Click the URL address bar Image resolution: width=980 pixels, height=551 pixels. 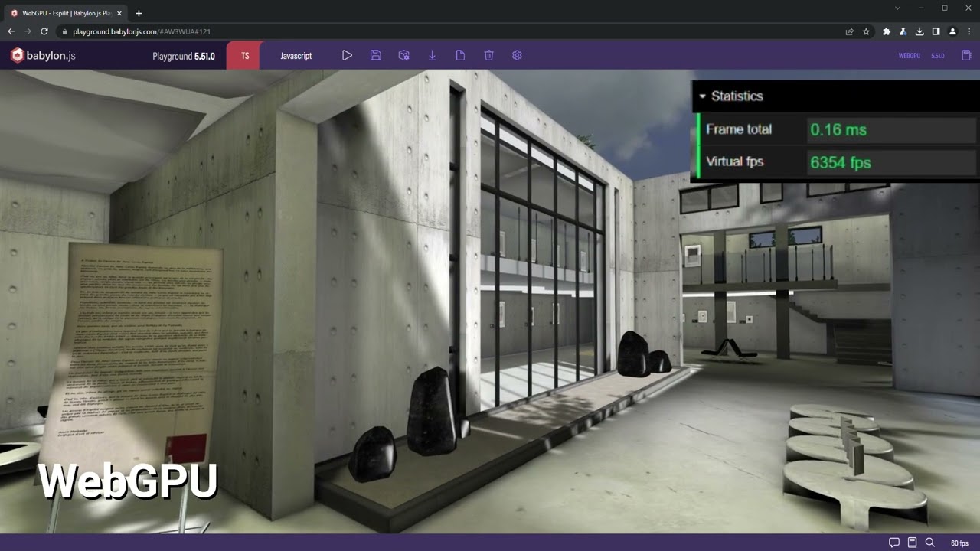pyautogui.click(x=452, y=31)
